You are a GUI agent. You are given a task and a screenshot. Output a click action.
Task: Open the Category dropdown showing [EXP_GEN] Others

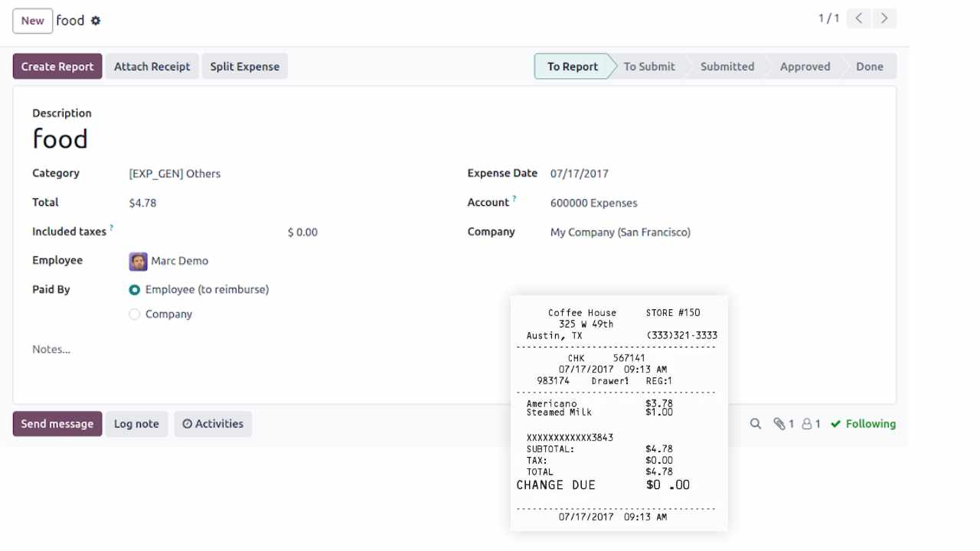(x=175, y=174)
